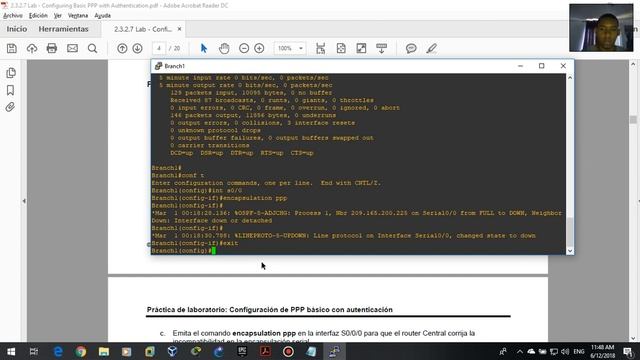Print the document using the printer icon
The height and width of the screenshot is (360, 640).
click(x=52, y=49)
